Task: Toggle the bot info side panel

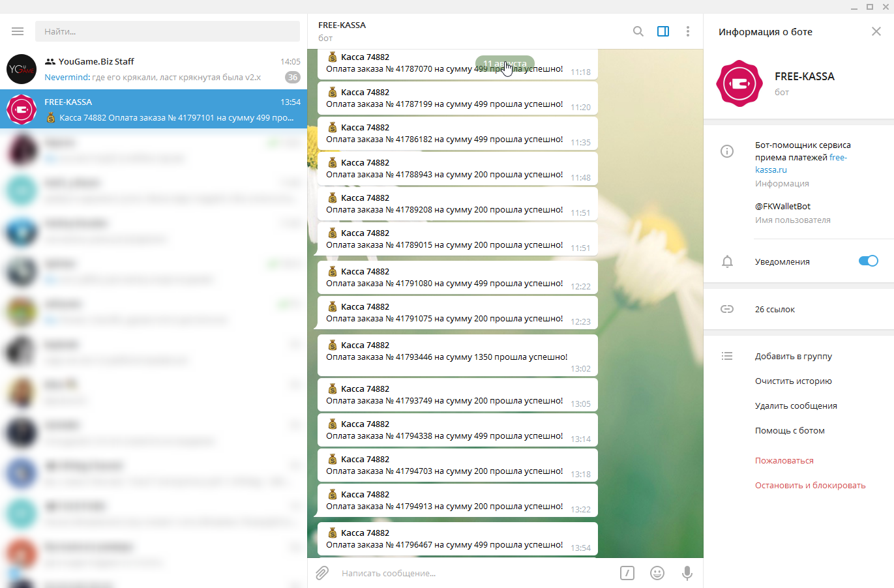Action: point(663,31)
